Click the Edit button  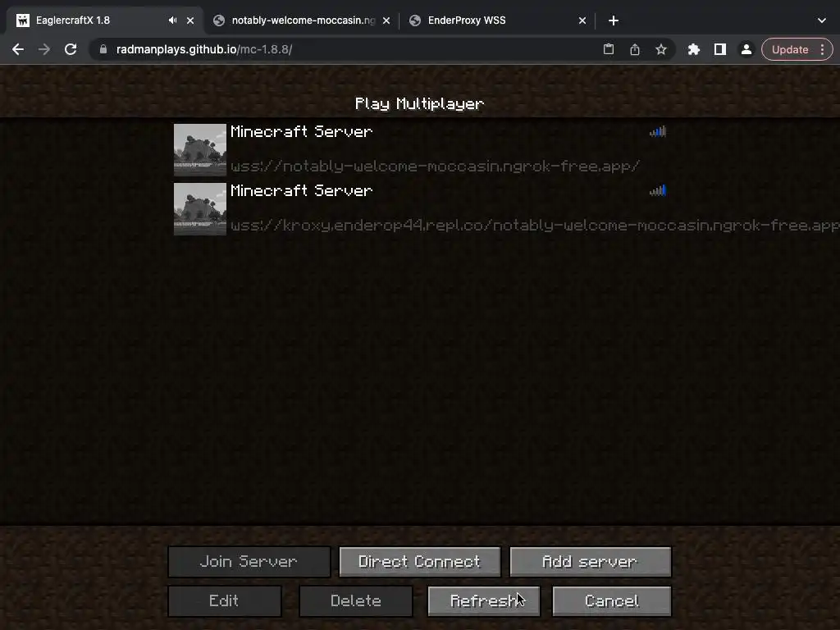(x=225, y=601)
